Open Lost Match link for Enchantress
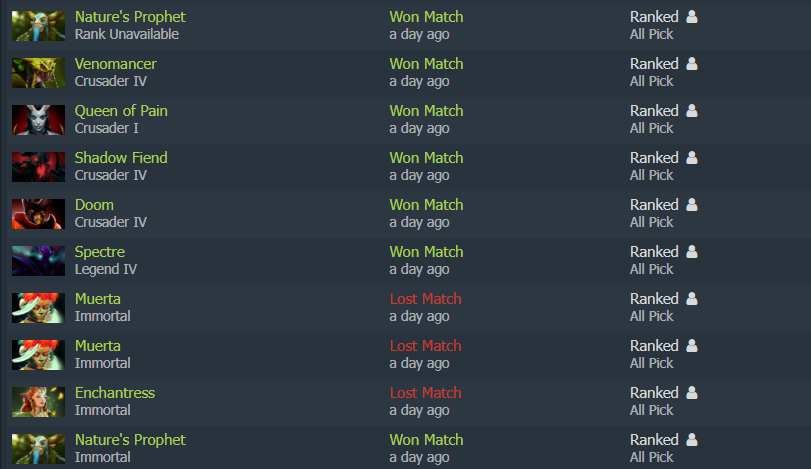811x469 pixels. point(425,393)
